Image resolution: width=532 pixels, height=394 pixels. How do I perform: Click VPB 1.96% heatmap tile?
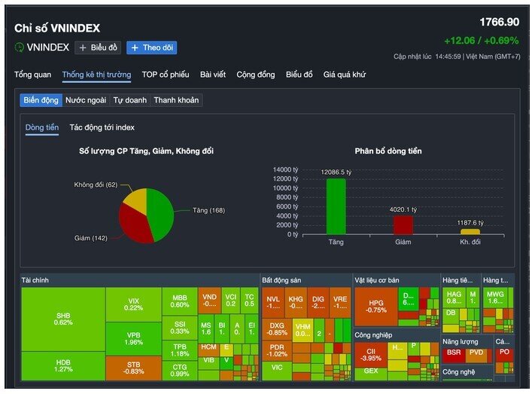134,339
